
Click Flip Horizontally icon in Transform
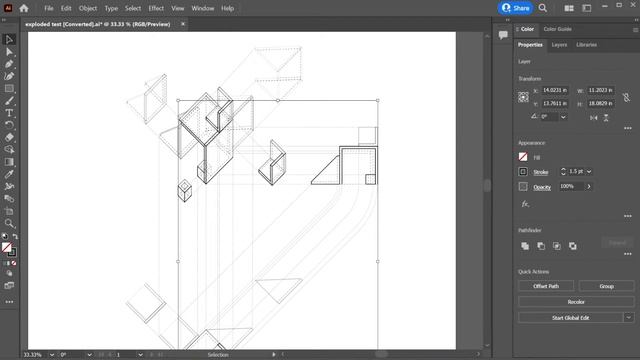594,118
